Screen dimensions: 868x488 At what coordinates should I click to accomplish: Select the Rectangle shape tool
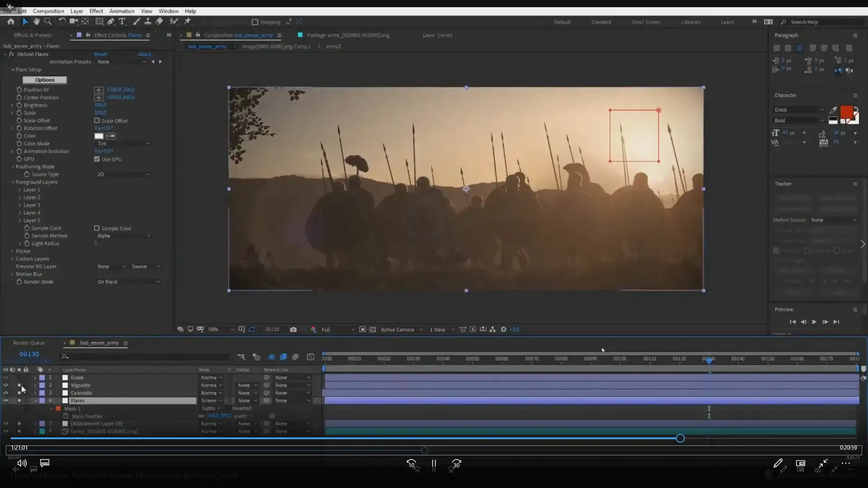99,21
